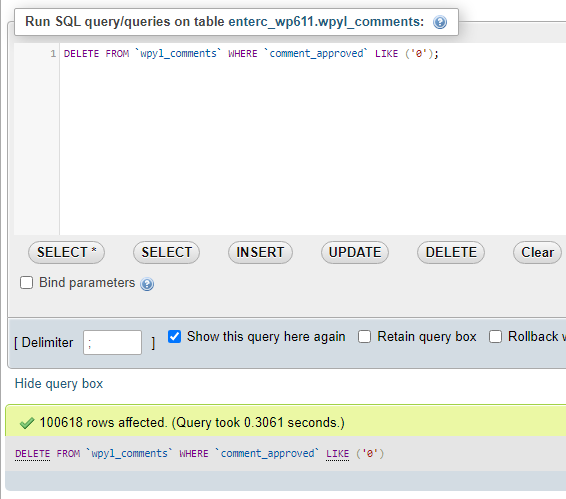Enable the Bind parameters checkbox
566x499 pixels.
tap(26, 282)
